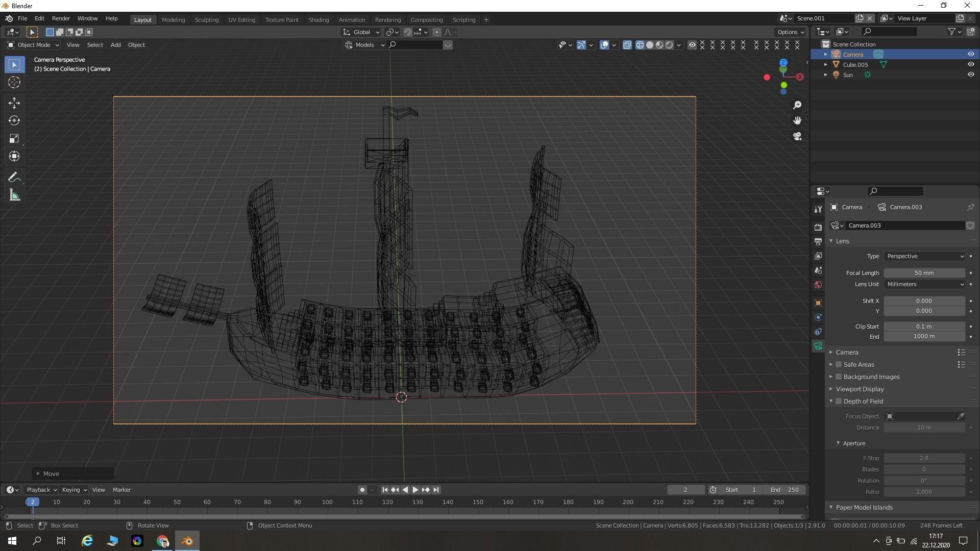Switch to the Modeling workspace tab
The height and width of the screenshot is (551, 980).
tap(173, 19)
